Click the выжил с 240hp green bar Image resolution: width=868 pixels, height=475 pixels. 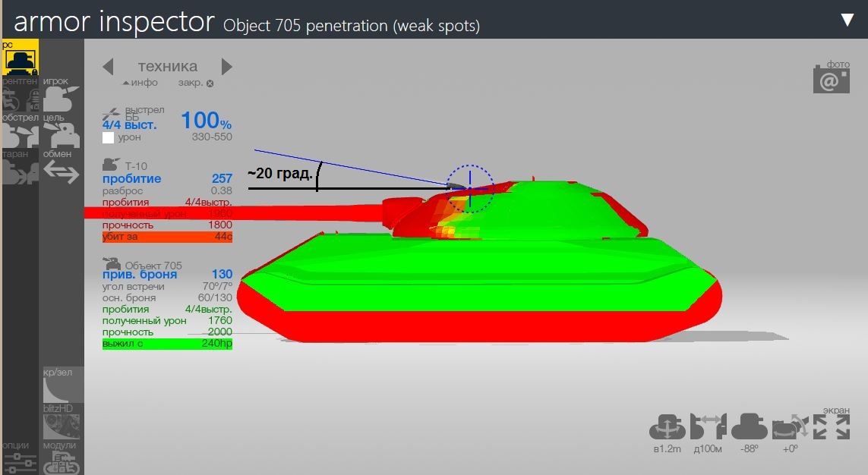pyautogui.click(x=167, y=344)
